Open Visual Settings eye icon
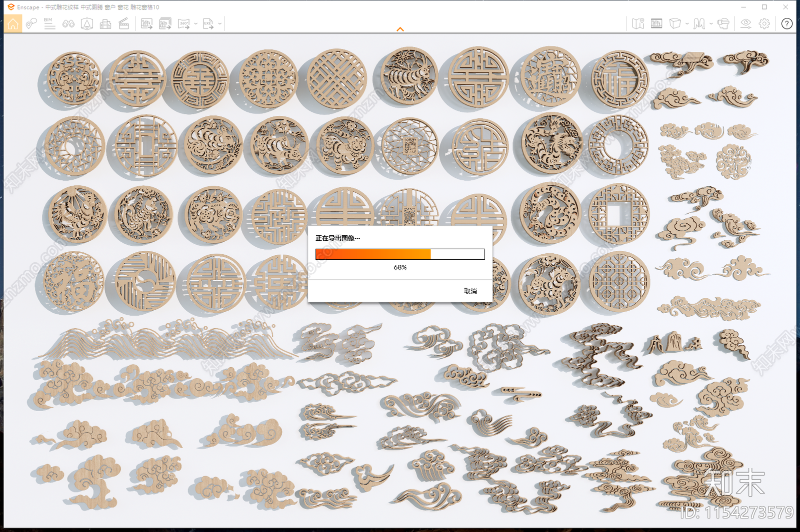Viewport: 800px width, 532px height. (745, 23)
